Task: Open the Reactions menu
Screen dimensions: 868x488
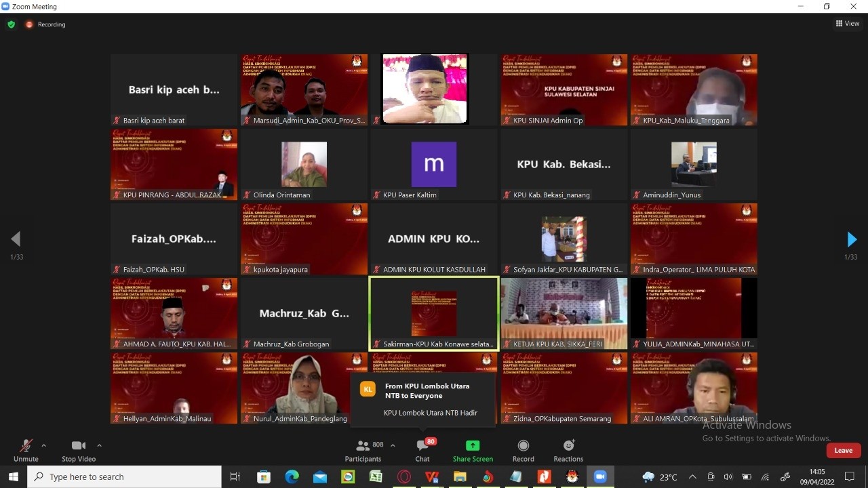Action: [568, 450]
